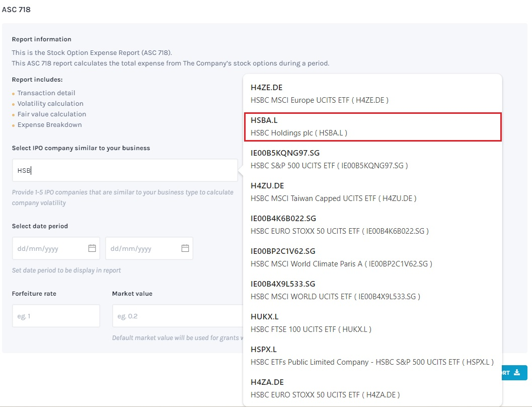Click the Forfeiture rate input
The width and height of the screenshot is (532, 407).
pyautogui.click(x=56, y=316)
